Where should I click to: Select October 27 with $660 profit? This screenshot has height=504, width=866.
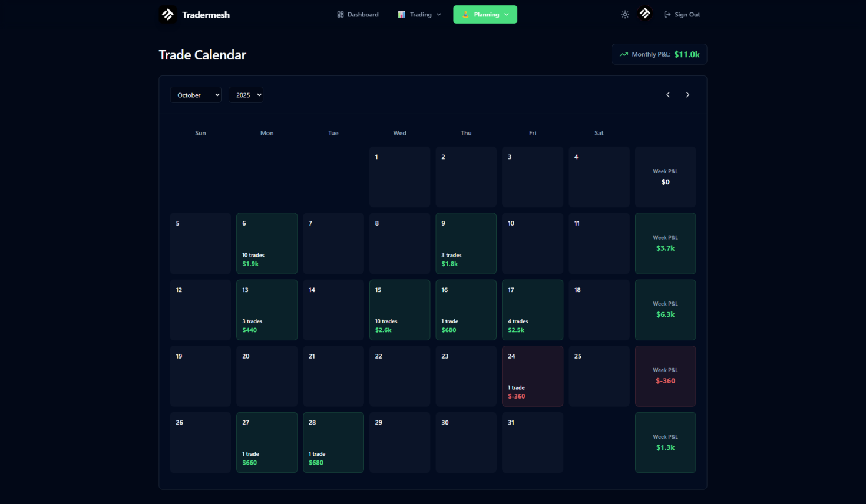click(267, 442)
